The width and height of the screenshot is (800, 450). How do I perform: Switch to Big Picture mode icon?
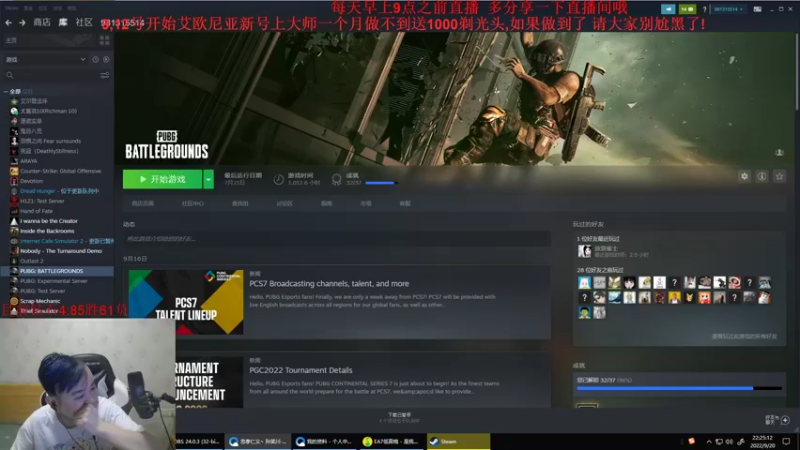click(x=758, y=9)
